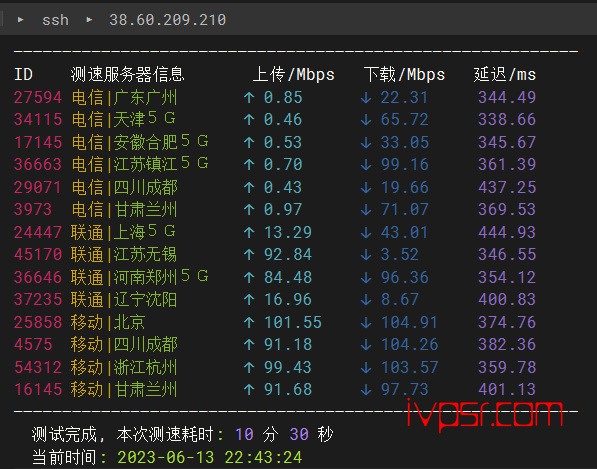Select the ssh breadcrumb segment
Viewport: 597px width, 469px height.
click(x=55, y=20)
